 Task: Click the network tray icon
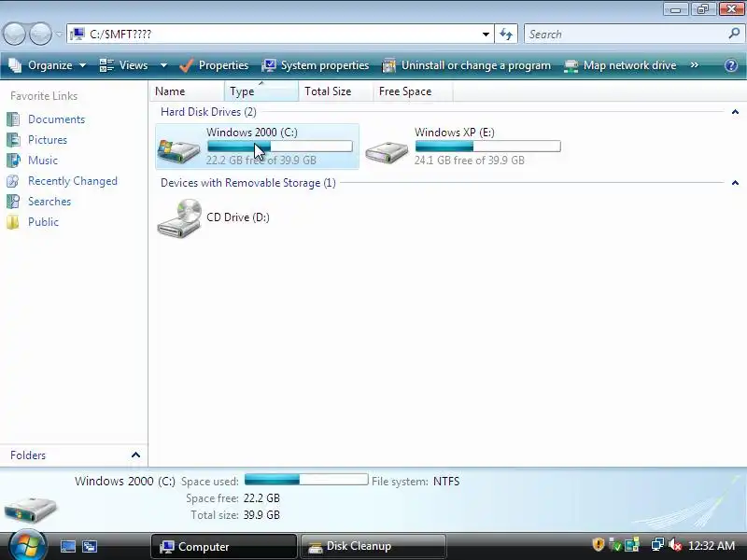click(657, 544)
